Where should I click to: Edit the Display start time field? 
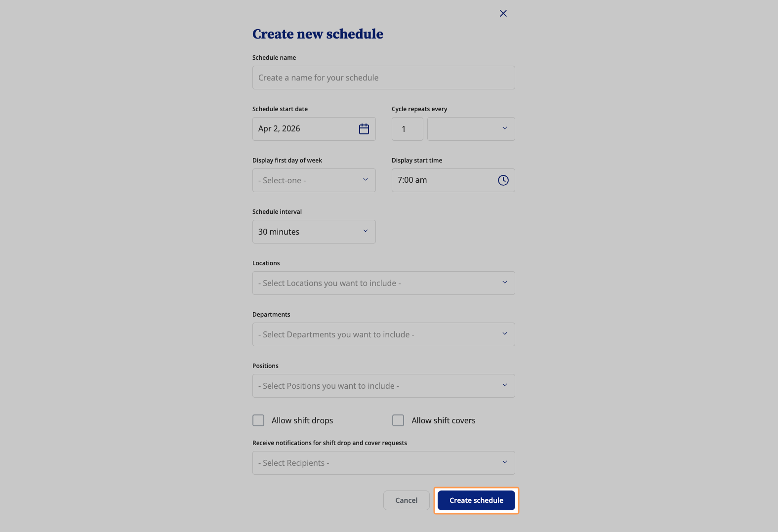pyautogui.click(x=442, y=180)
